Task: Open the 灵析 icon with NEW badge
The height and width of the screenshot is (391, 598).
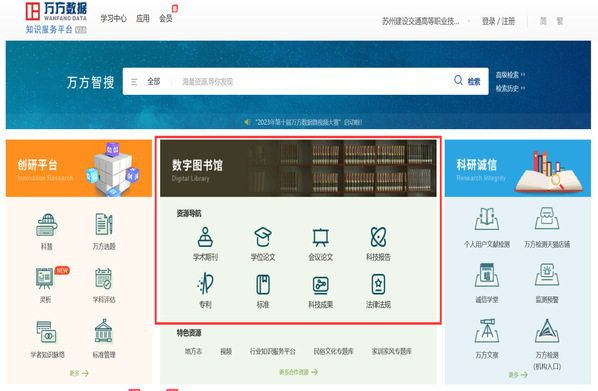Action: pyautogui.click(x=45, y=278)
